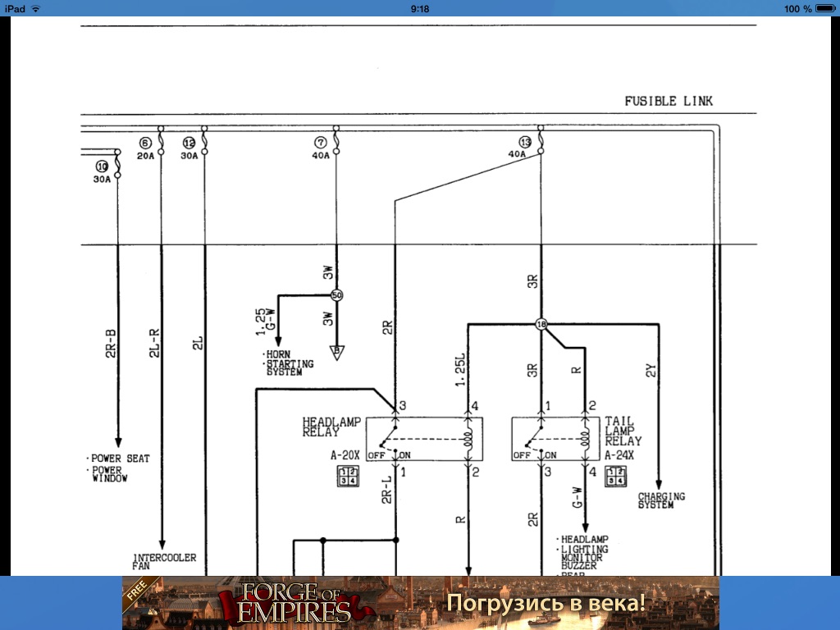The width and height of the screenshot is (840, 630).
Task: Tap the INTERCOOLER FAN label
Action: (x=164, y=562)
